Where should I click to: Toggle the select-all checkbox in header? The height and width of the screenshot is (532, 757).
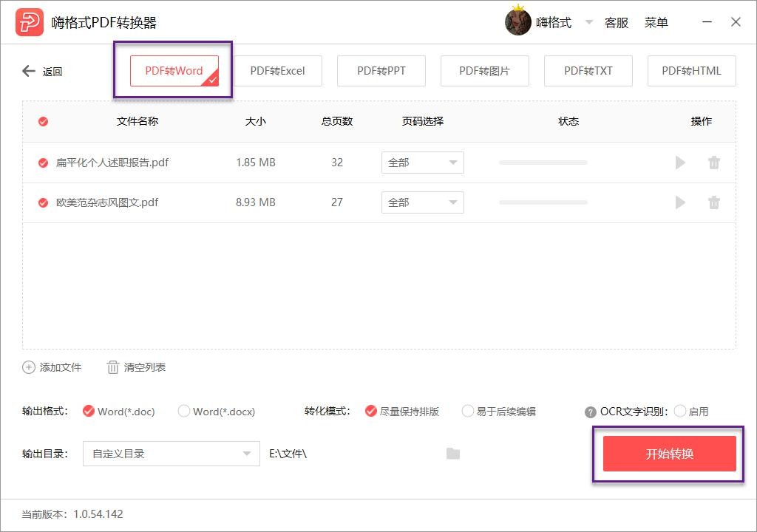(x=43, y=121)
